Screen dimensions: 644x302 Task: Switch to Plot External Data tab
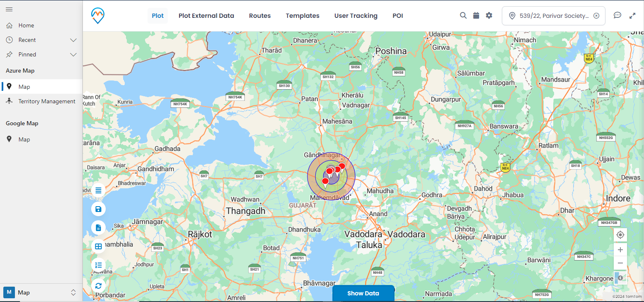pyautogui.click(x=206, y=16)
